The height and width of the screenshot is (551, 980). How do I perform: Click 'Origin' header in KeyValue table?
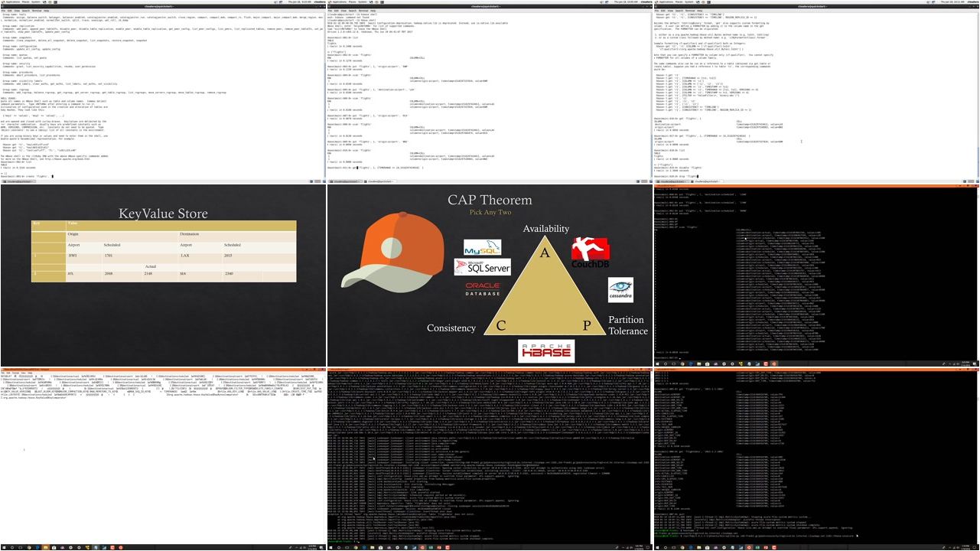coord(73,233)
